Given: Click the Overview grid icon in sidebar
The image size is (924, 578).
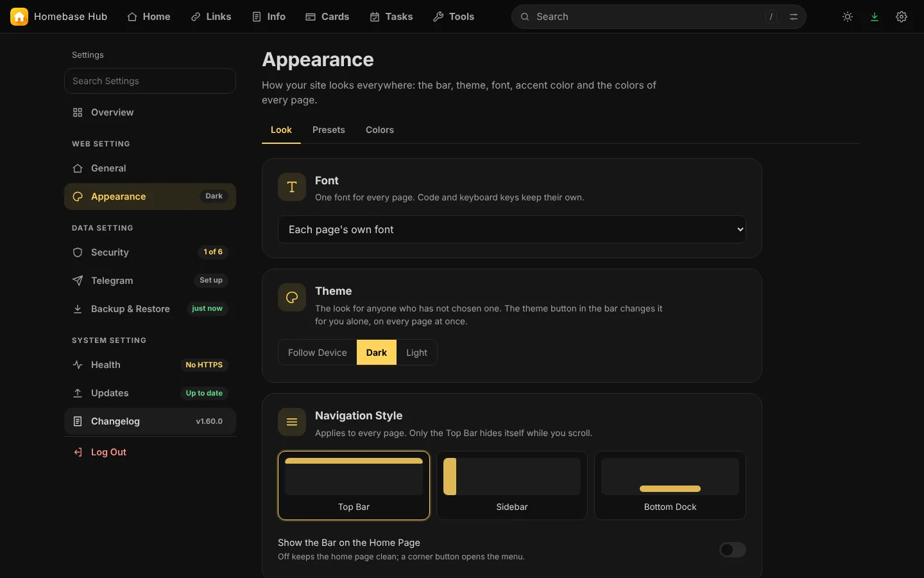Looking at the screenshot, I should (78, 112).
